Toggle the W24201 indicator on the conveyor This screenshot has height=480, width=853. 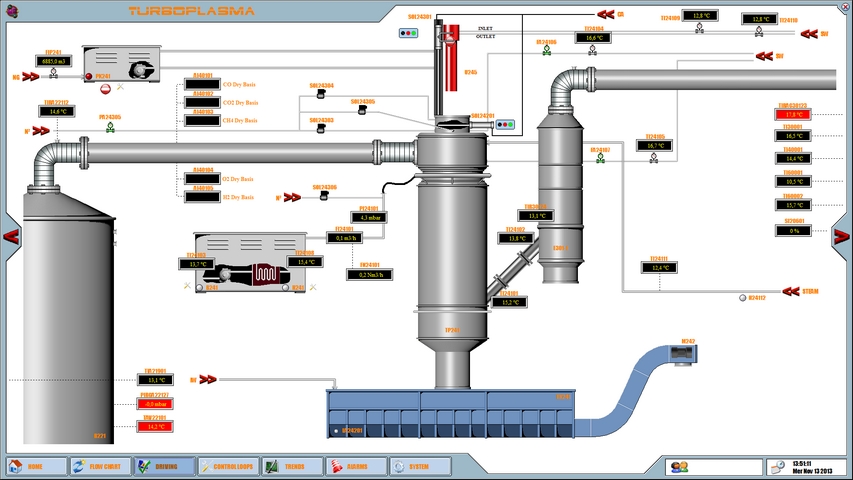pos(336,431)
